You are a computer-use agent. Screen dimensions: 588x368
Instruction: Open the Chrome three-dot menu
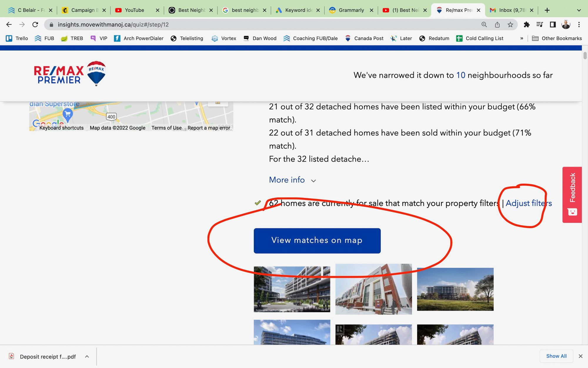[x=579, y=25]
